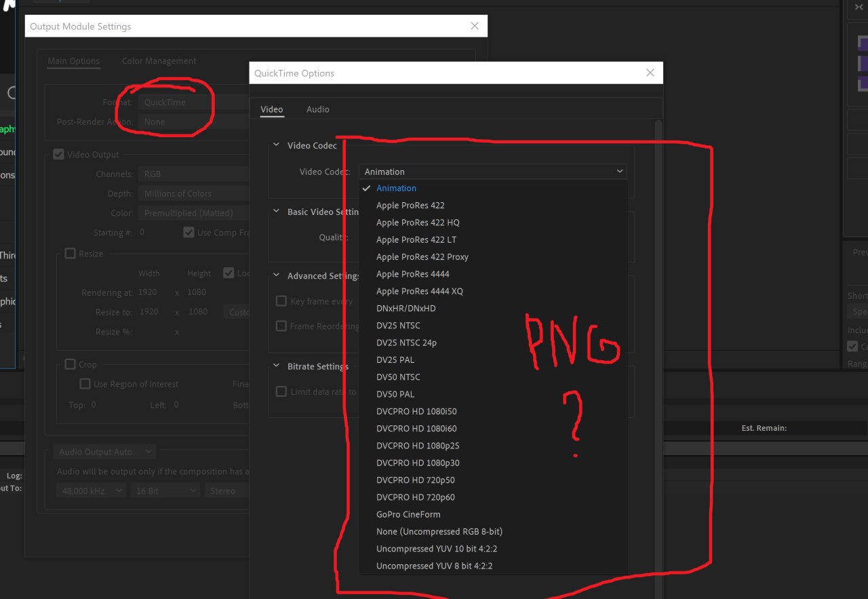
Task: Select Uncompressed YUV 8 bit 4:2:2
Action: [493, 566]
